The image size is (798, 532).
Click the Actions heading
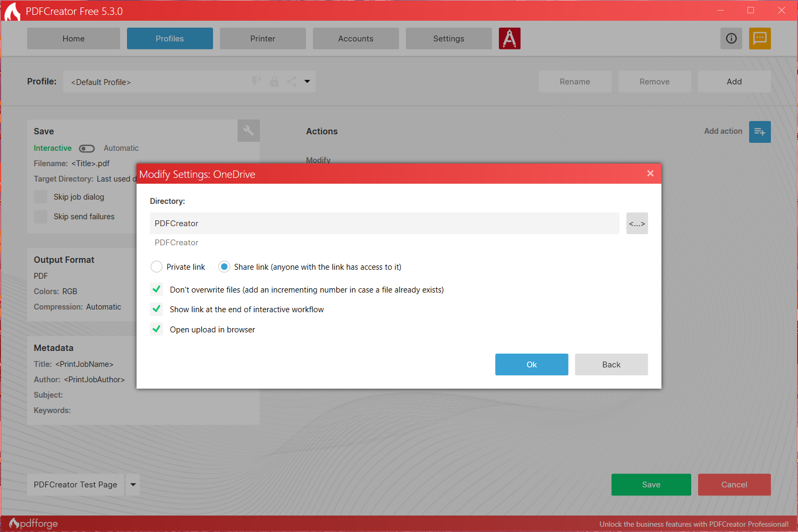point(322,131)
